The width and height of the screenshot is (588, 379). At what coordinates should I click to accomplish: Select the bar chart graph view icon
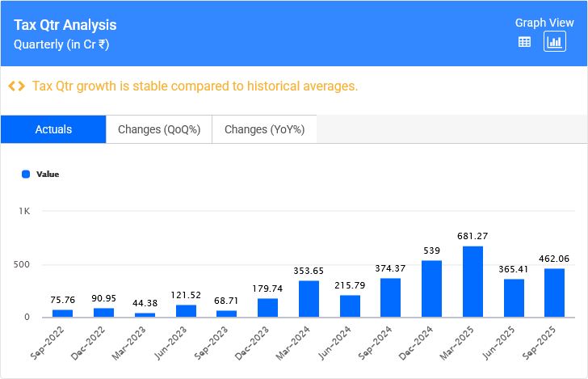click(555, 42)
